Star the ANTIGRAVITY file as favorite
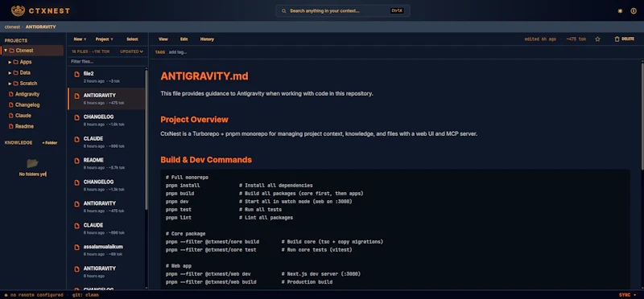This screenshot has width=644, height=299. (x=597, y=39)
